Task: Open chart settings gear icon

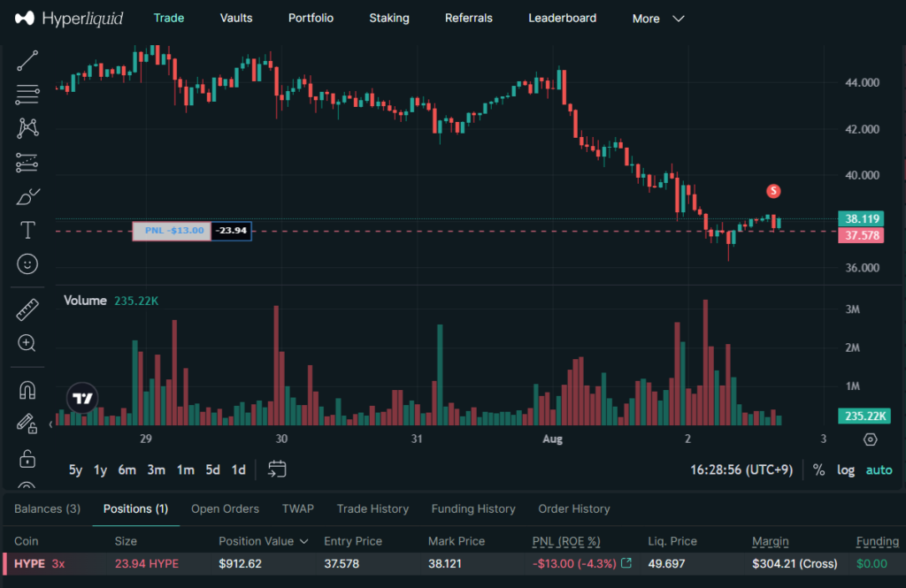Action: [x=871, y=439]
